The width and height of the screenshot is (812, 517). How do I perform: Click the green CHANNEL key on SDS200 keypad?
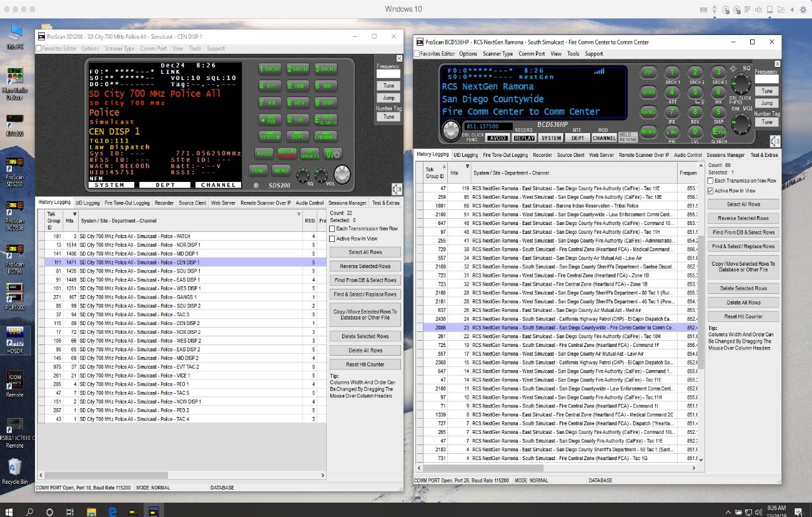point(325,136)
